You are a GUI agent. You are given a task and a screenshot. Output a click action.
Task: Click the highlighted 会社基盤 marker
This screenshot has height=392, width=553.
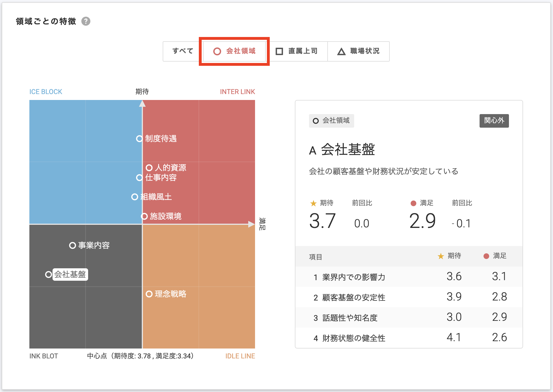[x=49, y=275]
